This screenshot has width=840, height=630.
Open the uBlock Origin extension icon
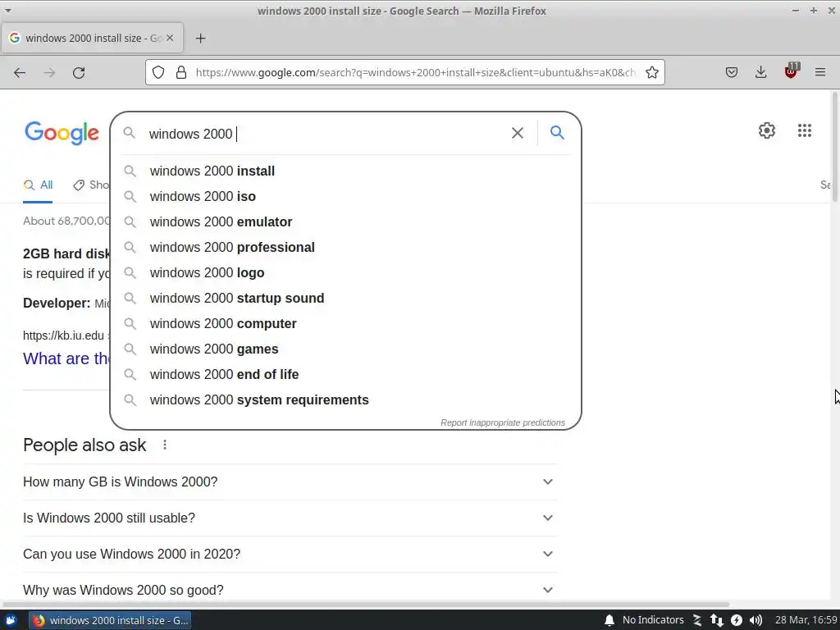[x=792, y=71]
